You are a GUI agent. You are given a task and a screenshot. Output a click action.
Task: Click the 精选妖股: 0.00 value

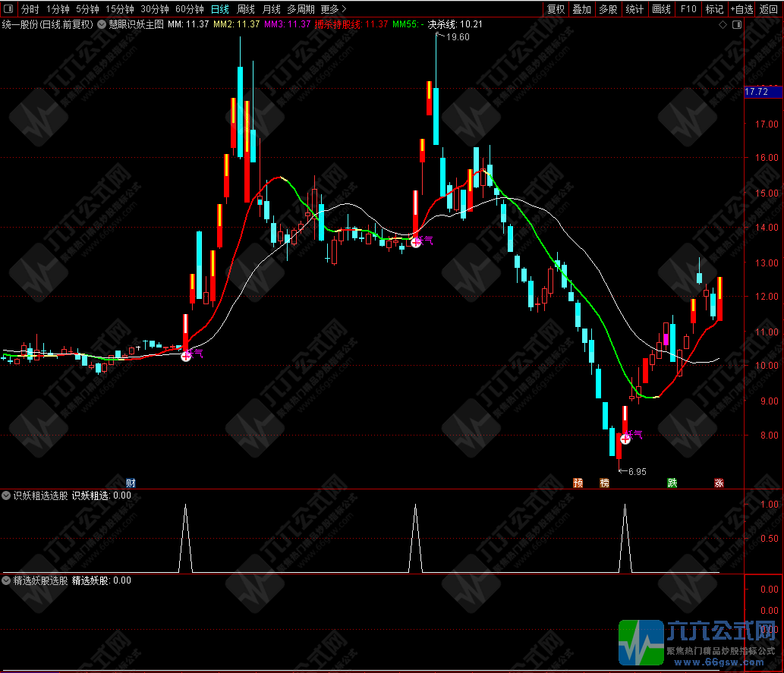point(102,580)
